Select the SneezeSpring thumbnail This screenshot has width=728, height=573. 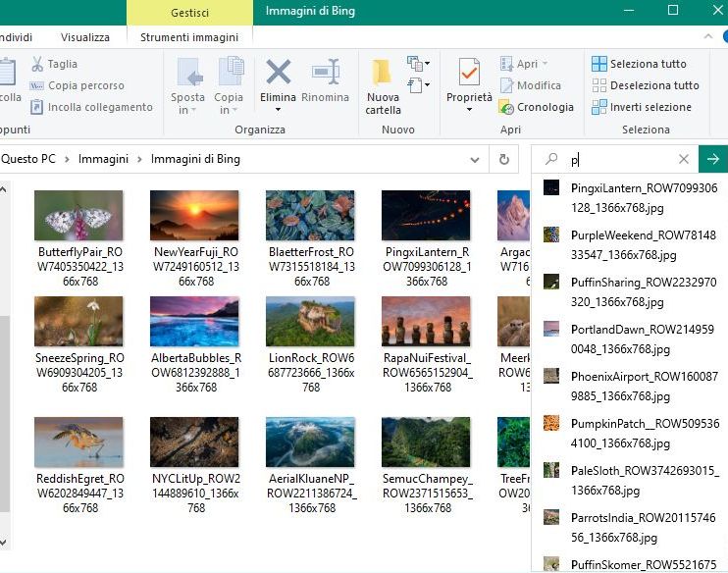(78, 321)
